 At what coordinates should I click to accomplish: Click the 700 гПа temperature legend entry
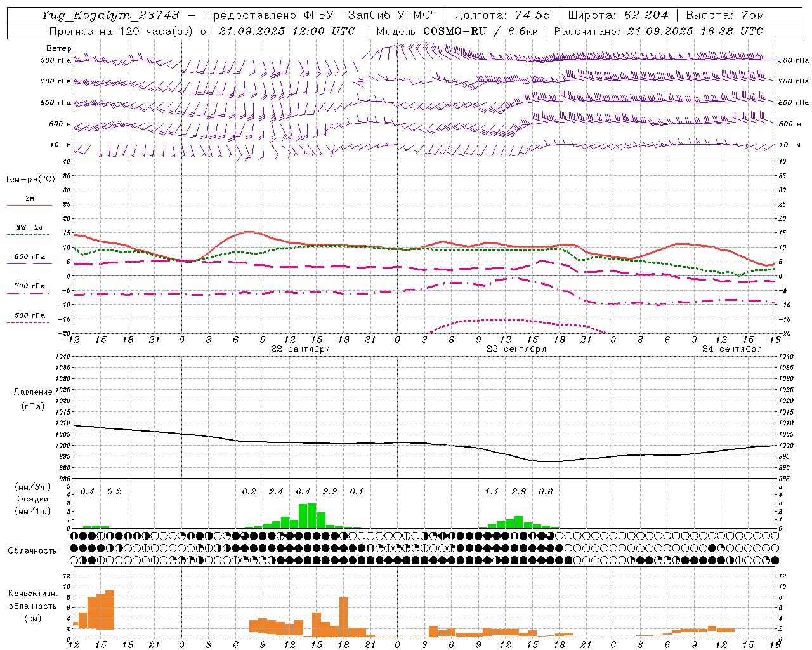point(30,286)
